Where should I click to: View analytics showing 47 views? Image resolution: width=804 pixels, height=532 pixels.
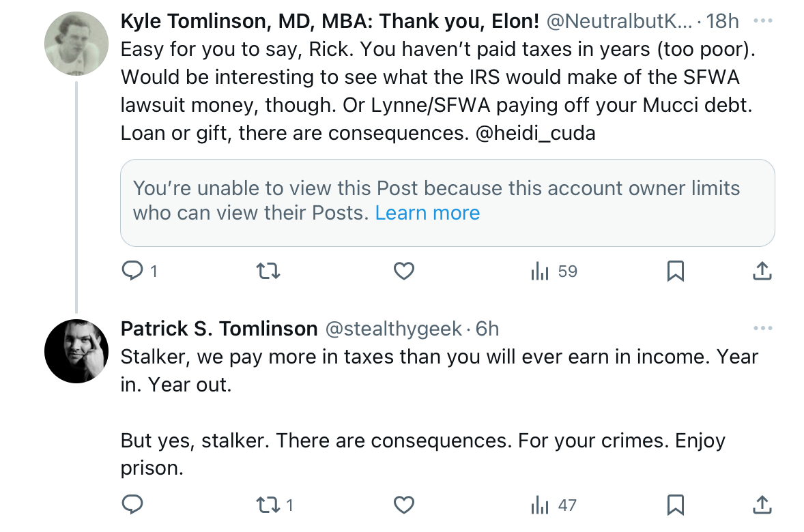tap(554, 505)
